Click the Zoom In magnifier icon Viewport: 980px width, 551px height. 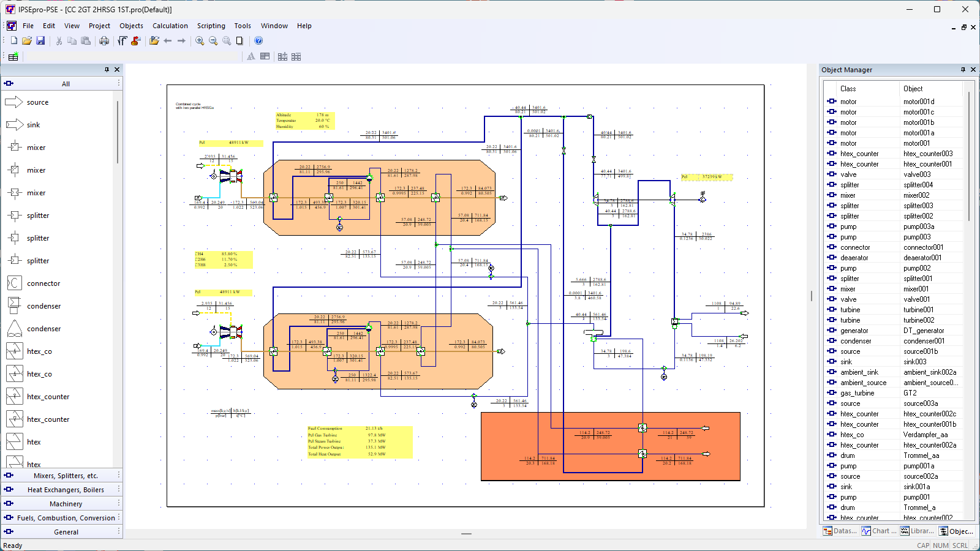point(200,41)
